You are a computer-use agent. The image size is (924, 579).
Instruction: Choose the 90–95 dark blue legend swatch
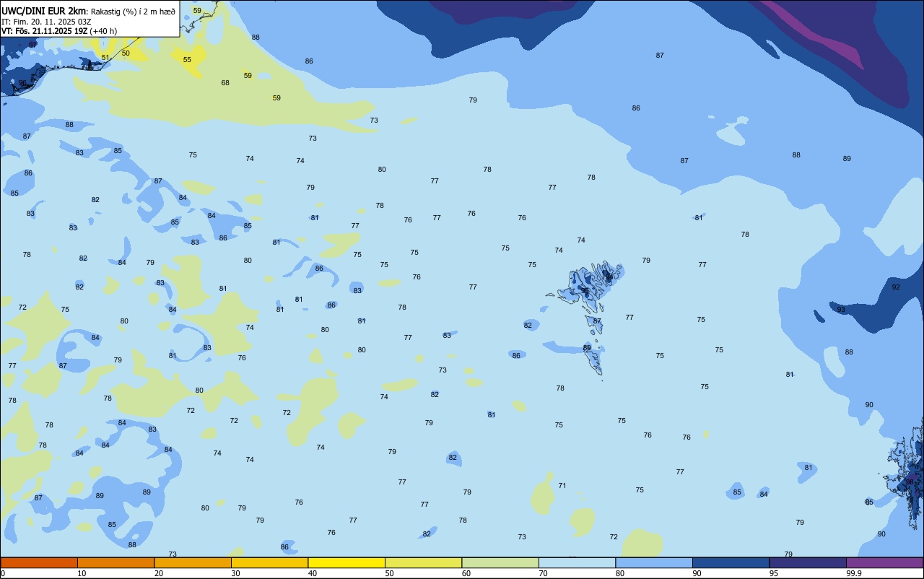[x=731, y=562]
